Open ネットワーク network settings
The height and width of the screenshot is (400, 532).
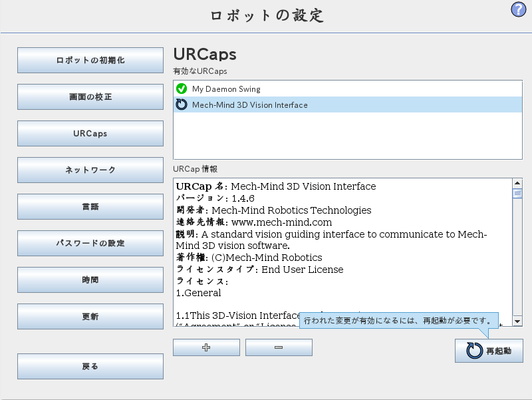click(90, 170)
